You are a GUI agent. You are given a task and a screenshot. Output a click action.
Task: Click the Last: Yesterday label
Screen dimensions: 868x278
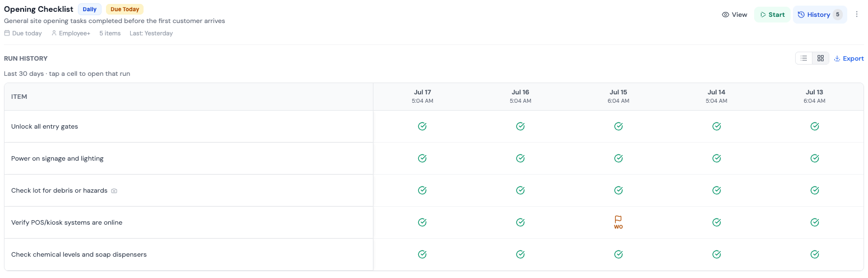coord(151,33)
